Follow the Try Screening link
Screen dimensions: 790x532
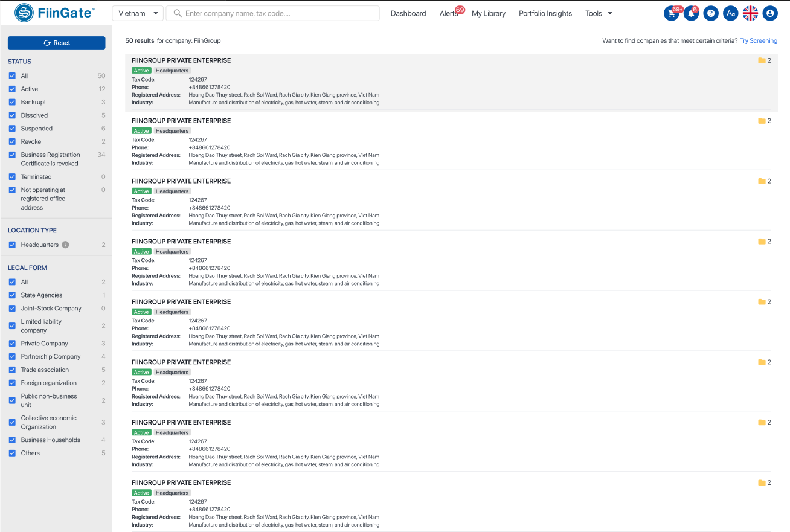tap(759, 41)
